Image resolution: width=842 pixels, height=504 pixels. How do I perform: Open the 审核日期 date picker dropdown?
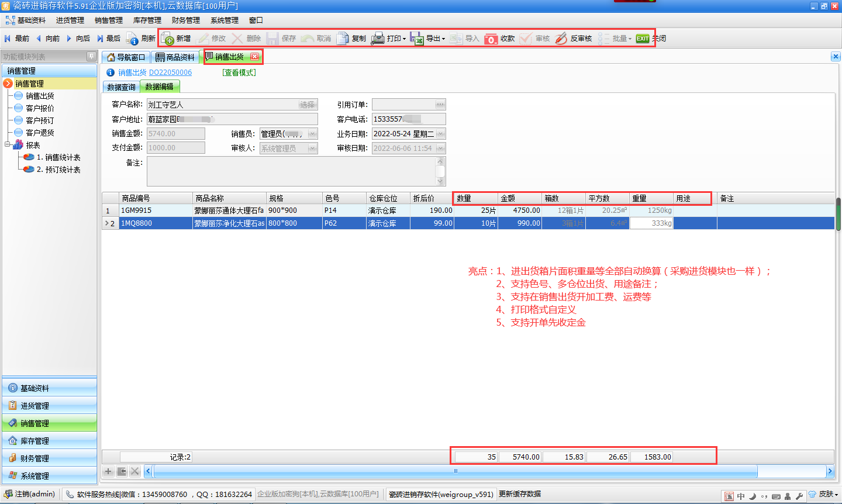[441, 149]
